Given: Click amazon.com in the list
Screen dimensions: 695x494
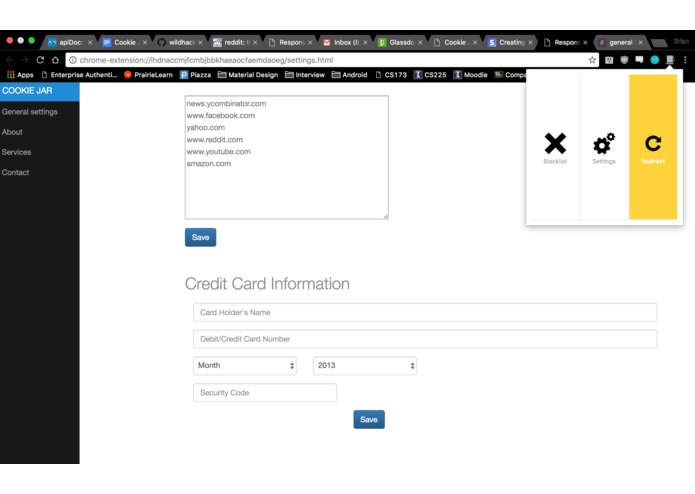Looking at the screenshot, I should (208, 163).
